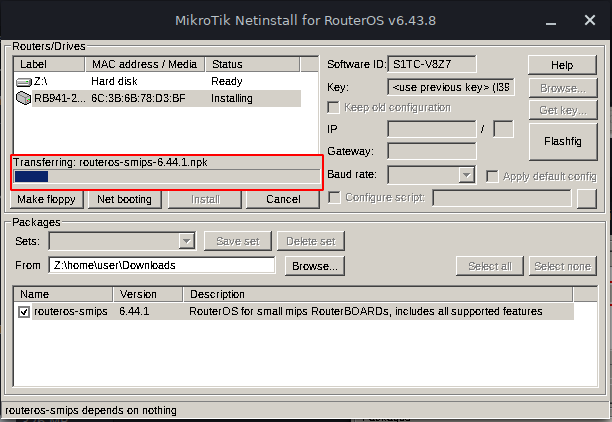Image resolution: width=612 pixels, height=422 pixels.
Task: Click the Get key button
Action: [x=563, y=110]
